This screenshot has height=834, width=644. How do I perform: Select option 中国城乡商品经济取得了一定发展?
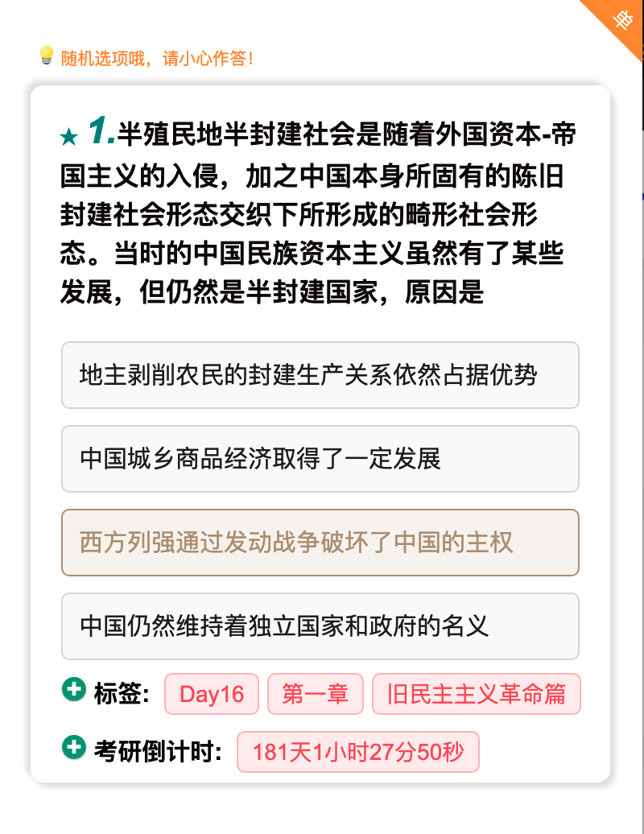click(320, 459)
